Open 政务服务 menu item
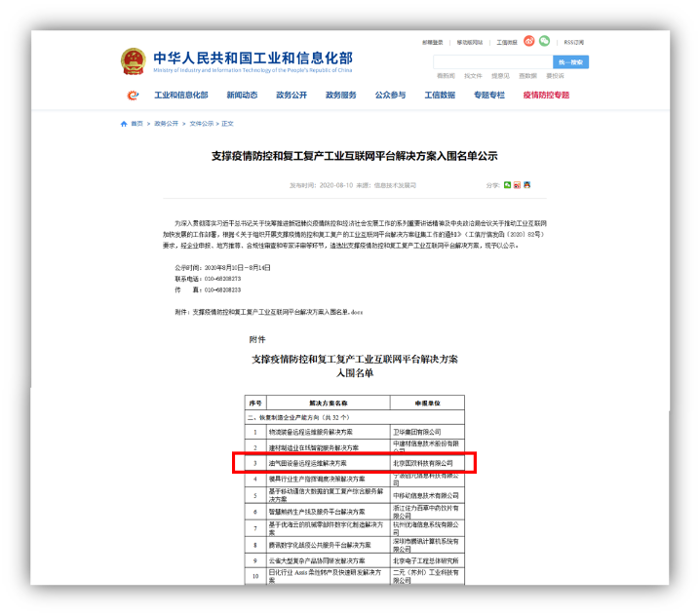This screenshot has height=615, width=700. point(341,96)
